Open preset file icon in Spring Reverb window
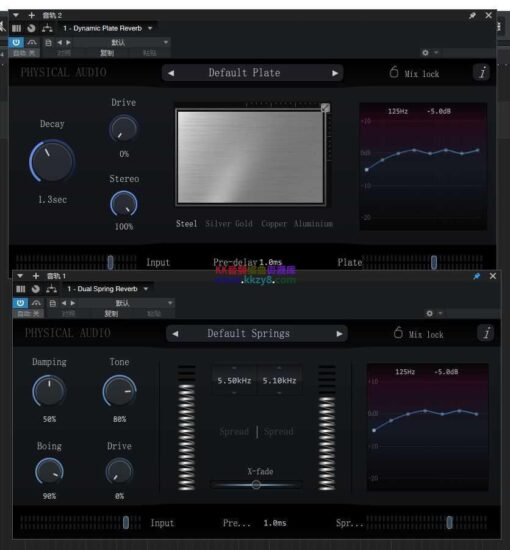 pos(53,303)
